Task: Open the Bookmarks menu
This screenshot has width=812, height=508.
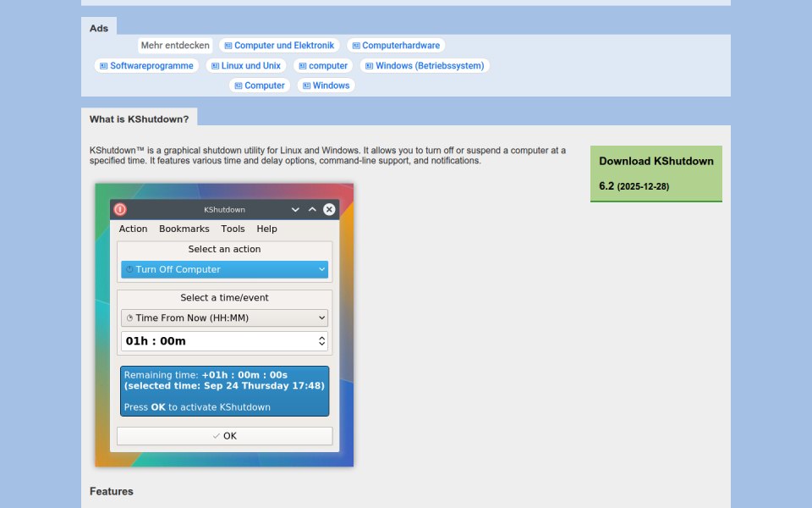Action: [184, 229]
